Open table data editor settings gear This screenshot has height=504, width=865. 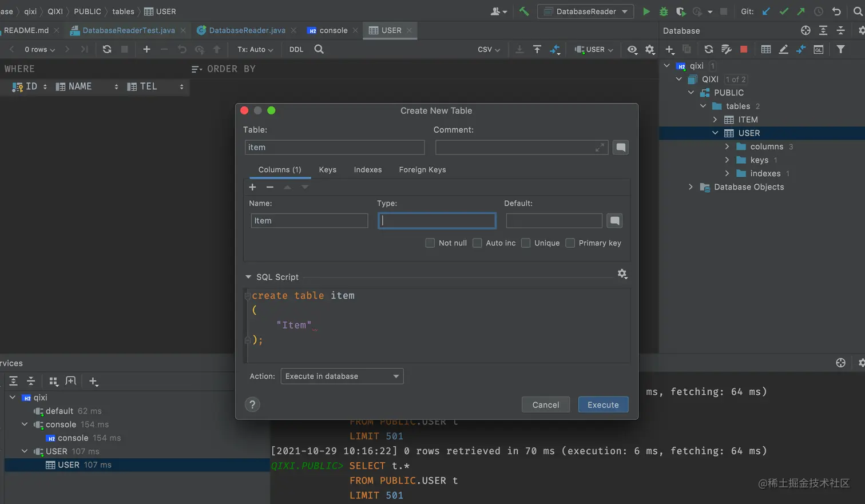650,49
